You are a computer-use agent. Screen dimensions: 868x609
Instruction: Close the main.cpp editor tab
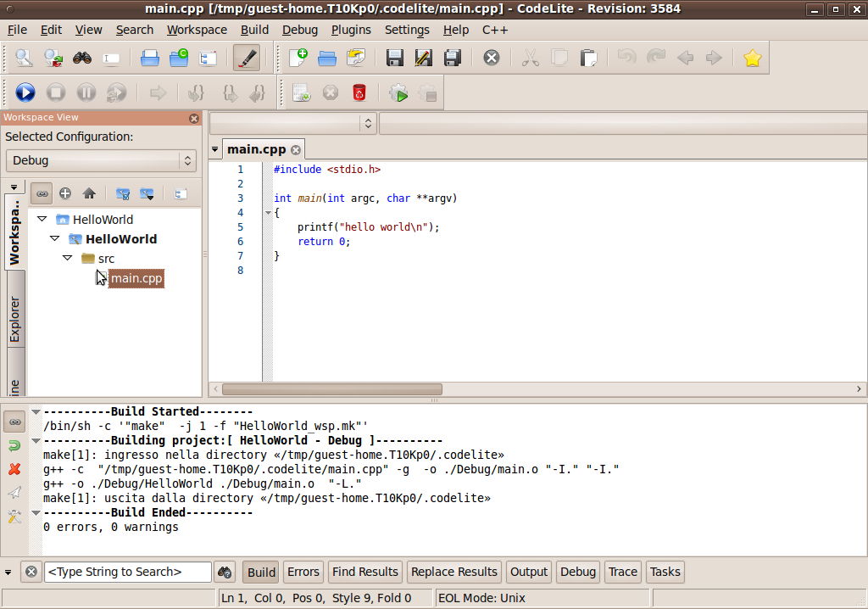coord(295,149)
